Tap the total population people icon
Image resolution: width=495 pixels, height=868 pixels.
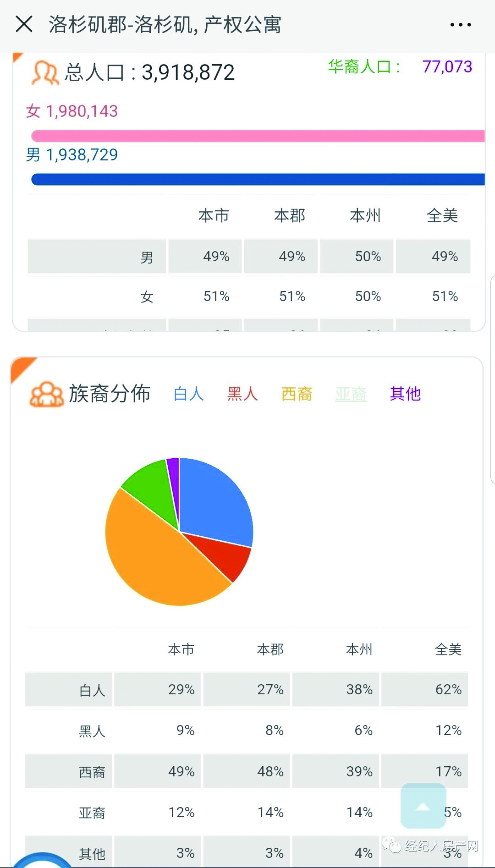coord(45,73)
